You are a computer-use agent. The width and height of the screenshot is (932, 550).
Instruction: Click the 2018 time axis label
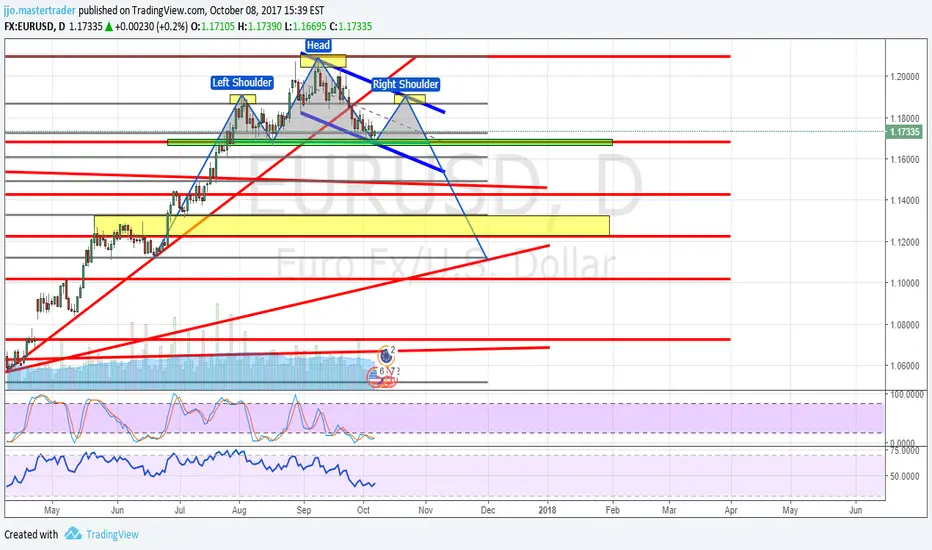click(x=547, y=510)
